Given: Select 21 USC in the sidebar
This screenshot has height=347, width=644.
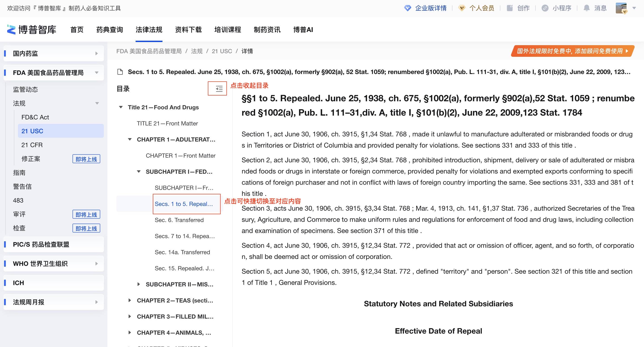Looking at the screenshot, I should 61,131.
